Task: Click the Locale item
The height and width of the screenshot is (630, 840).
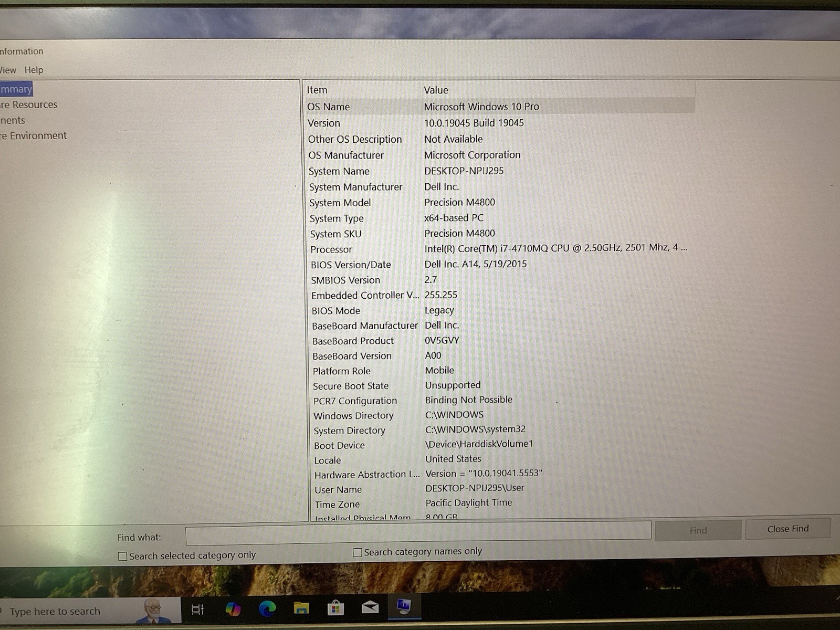Action: [328, 460]
